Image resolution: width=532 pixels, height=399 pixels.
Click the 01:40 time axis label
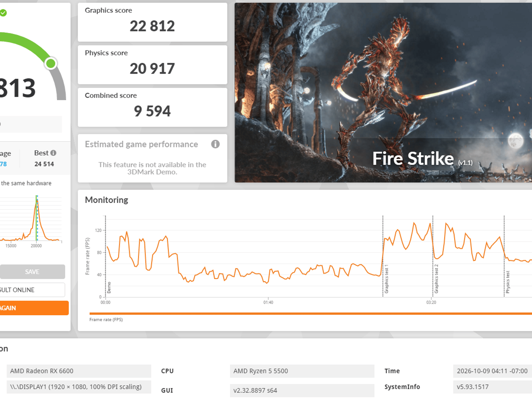(x=268, y=302)
